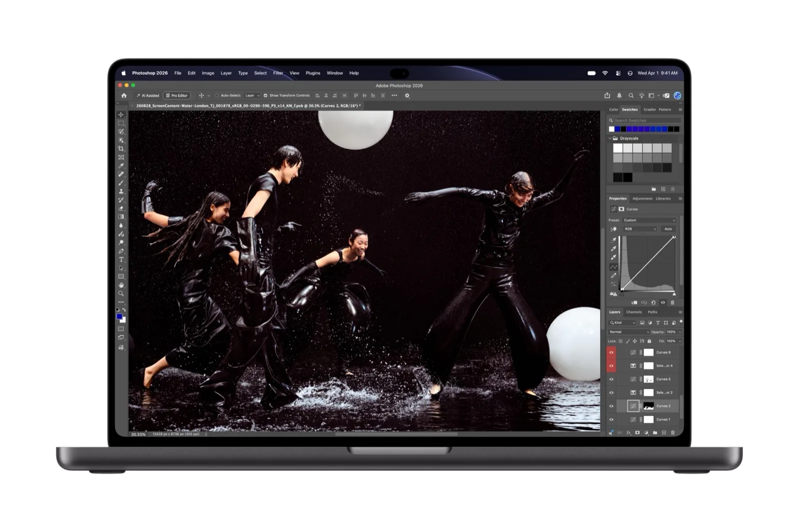The height and width of the screenshot is (532, 799).
Task: Open the RGB channel dropdown
Action: point(640,229)
